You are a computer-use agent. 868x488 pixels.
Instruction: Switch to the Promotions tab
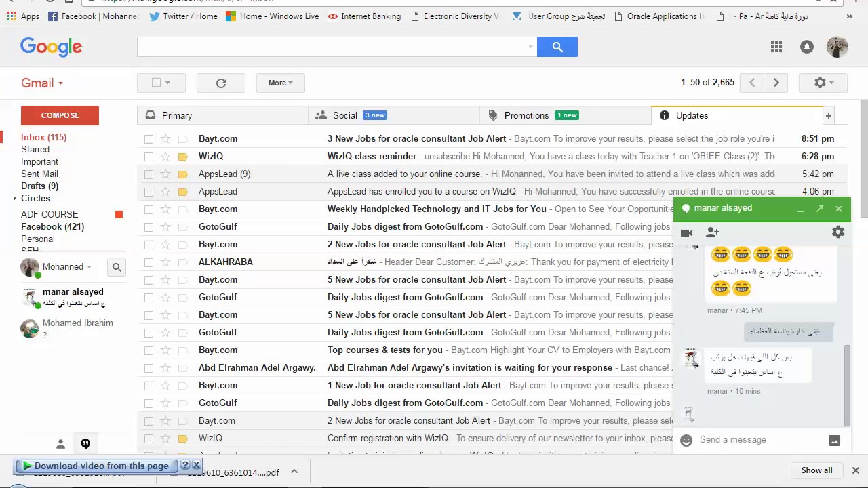pyautogui.click(x=565, y=115)
